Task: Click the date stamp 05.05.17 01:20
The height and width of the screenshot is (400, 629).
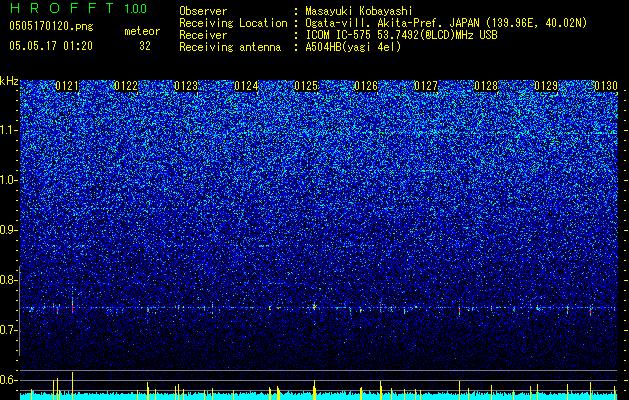Action: click(x=51, y=46)
